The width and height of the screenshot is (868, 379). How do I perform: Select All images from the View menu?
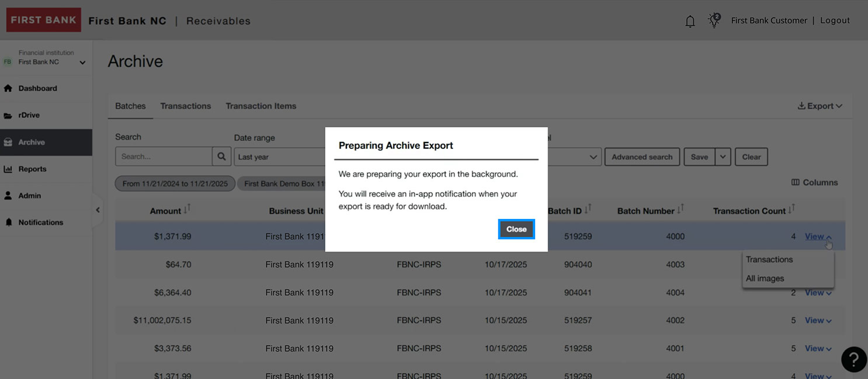pos(765,279)
